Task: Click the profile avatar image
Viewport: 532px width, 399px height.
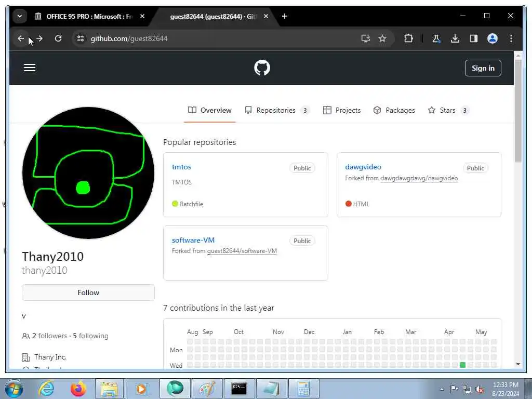Action: coord(88,173)
